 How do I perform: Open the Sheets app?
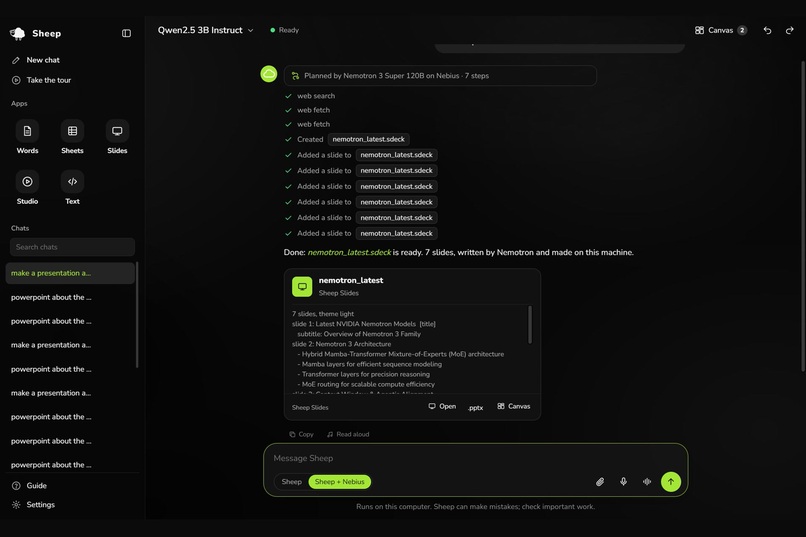pyautogui.click(x=72, y=137)
